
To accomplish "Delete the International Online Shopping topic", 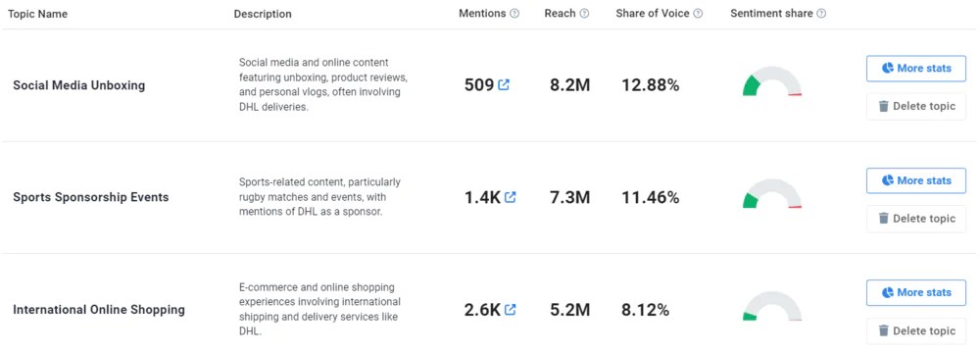I will (x=916, y=330).
